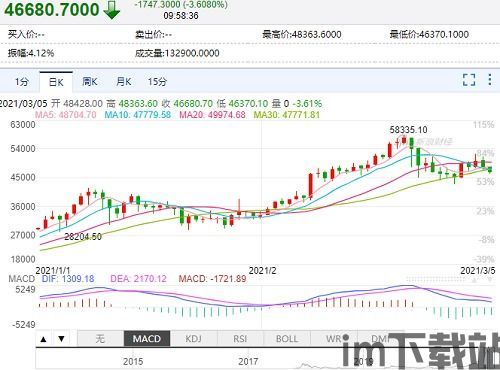Open the 15分 chart tab

(x=157, y=82)
